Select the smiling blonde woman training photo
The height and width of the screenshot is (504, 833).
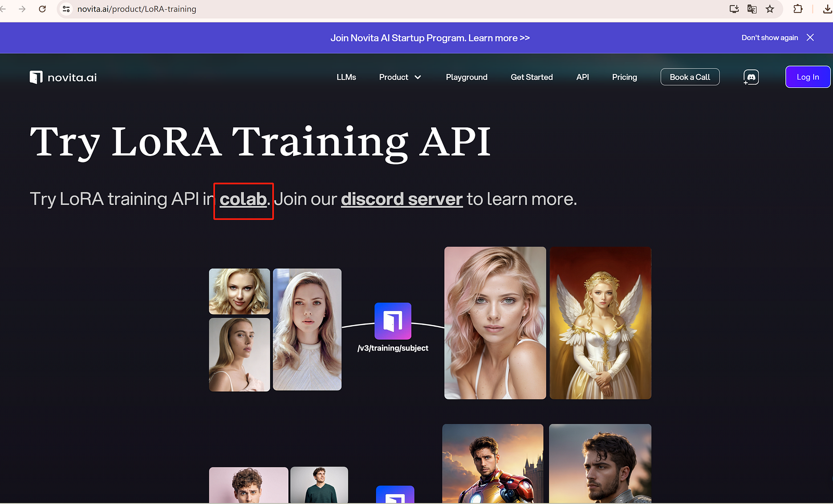(x=239, y=291)
